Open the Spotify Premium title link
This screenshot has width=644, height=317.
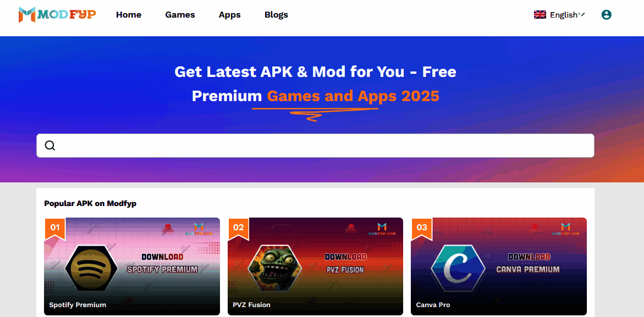[78, 305]
